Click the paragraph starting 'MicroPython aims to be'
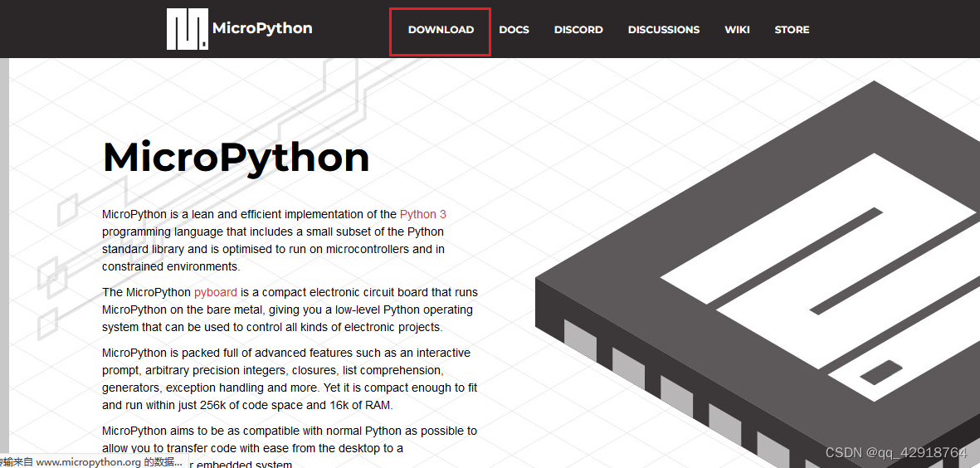The height and width of the screenshot is (468, 980). (290, 448)
